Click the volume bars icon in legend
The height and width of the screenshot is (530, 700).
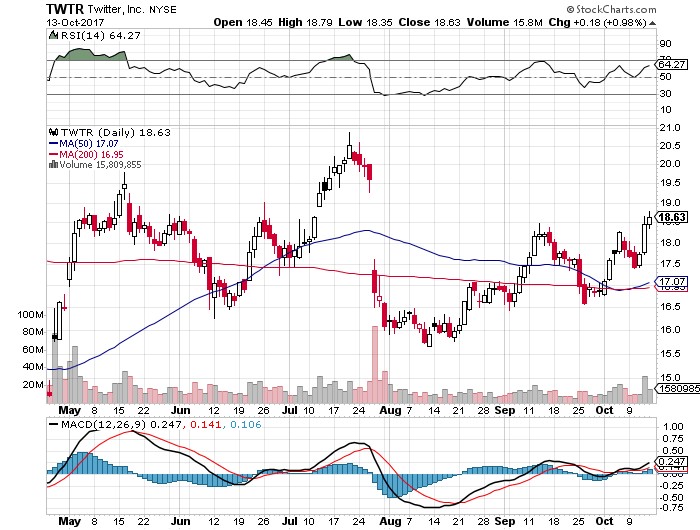click(53, 165)
